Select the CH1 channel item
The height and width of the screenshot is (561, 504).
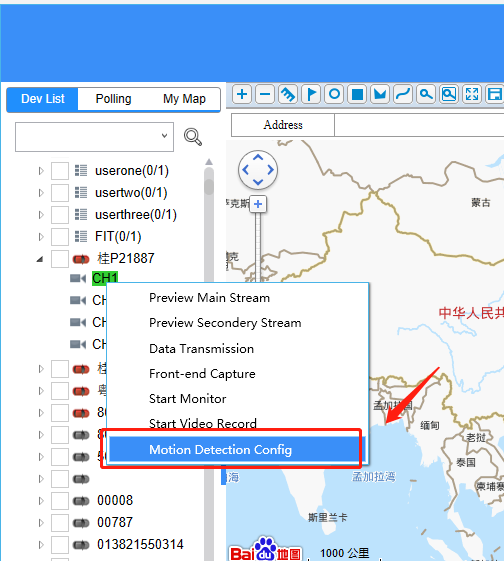104,278
